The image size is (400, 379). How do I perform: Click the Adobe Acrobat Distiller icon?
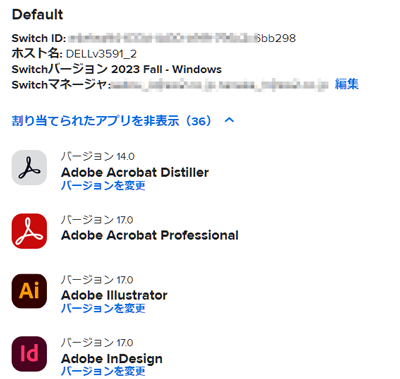tap(29, 167)
